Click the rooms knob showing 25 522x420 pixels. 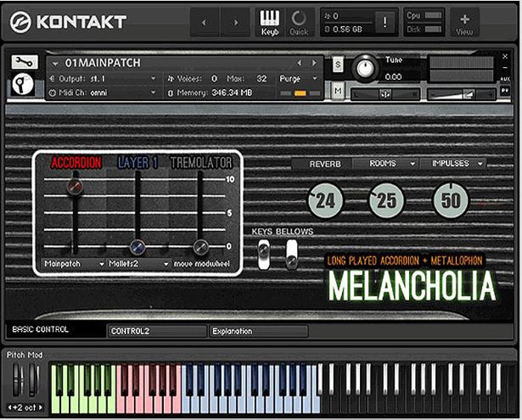pyautogui.click(x=386, y=201)
